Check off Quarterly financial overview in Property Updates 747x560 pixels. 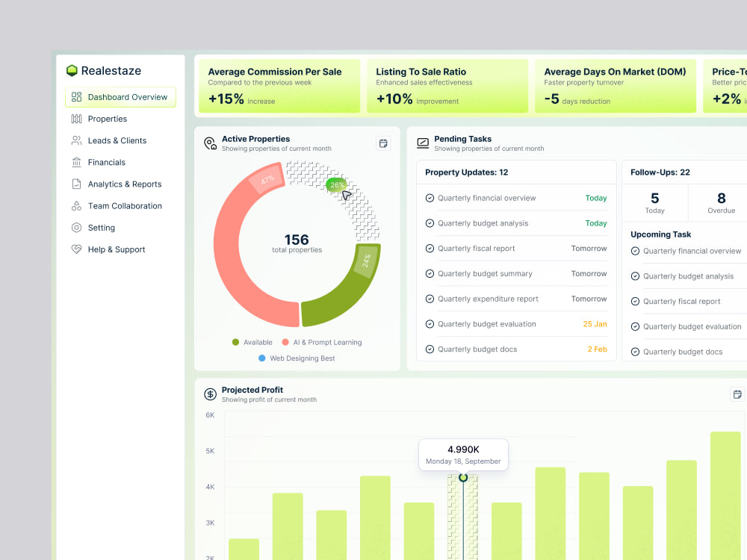tap(430, 198)
